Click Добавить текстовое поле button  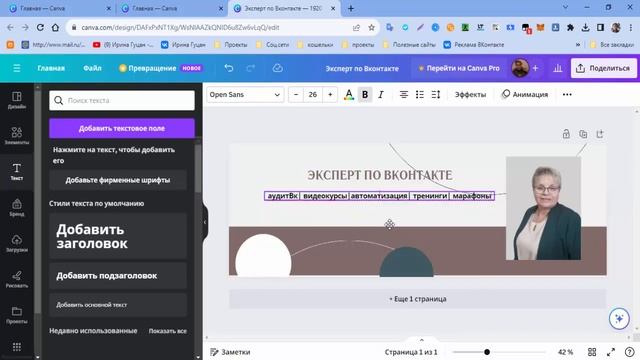click(x=122, y=128)
